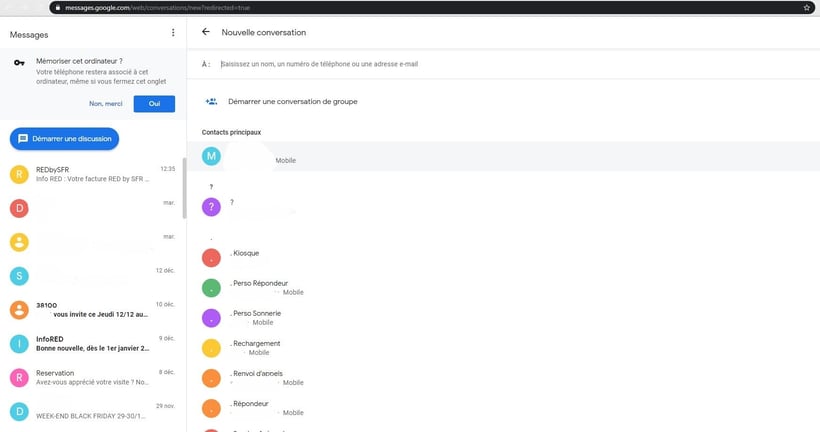Select the purple question mark avatar
Viewport: 820px width, 432px height.
tap(211, 207)
